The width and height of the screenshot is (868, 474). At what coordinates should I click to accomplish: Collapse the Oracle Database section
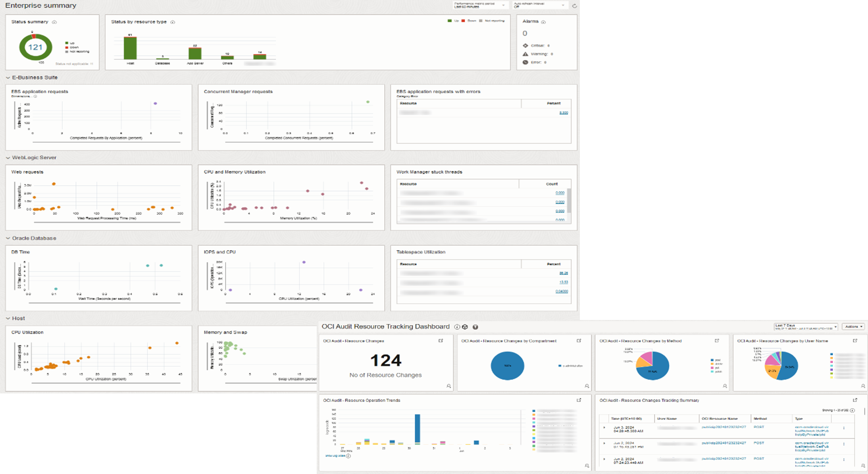9,238
